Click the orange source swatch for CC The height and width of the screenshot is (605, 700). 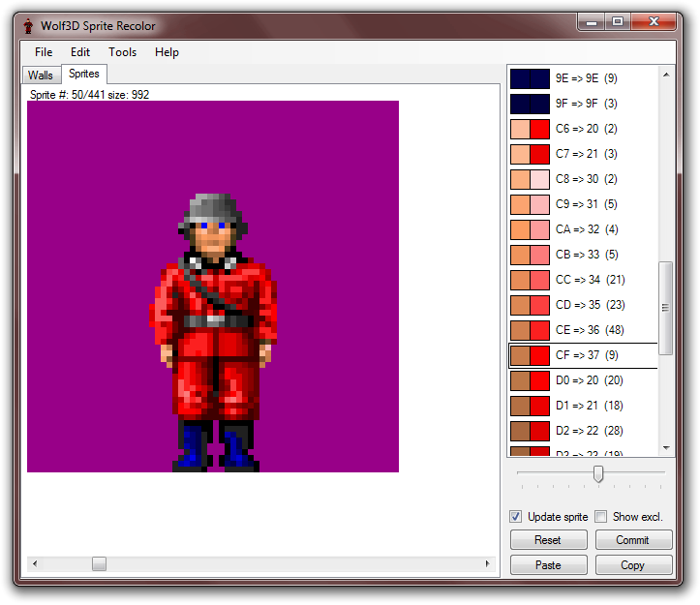click(520, 280)
